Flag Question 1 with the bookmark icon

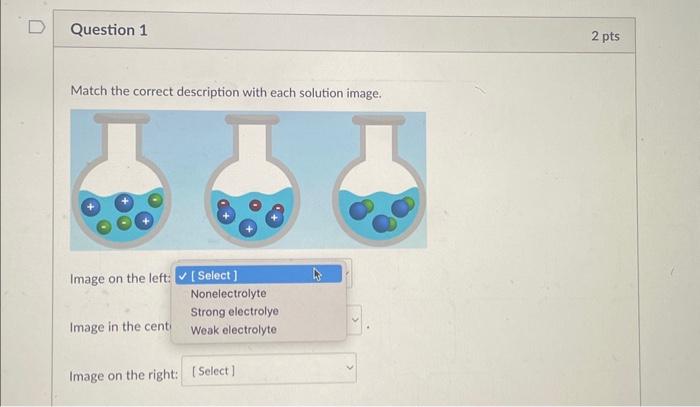37,27
